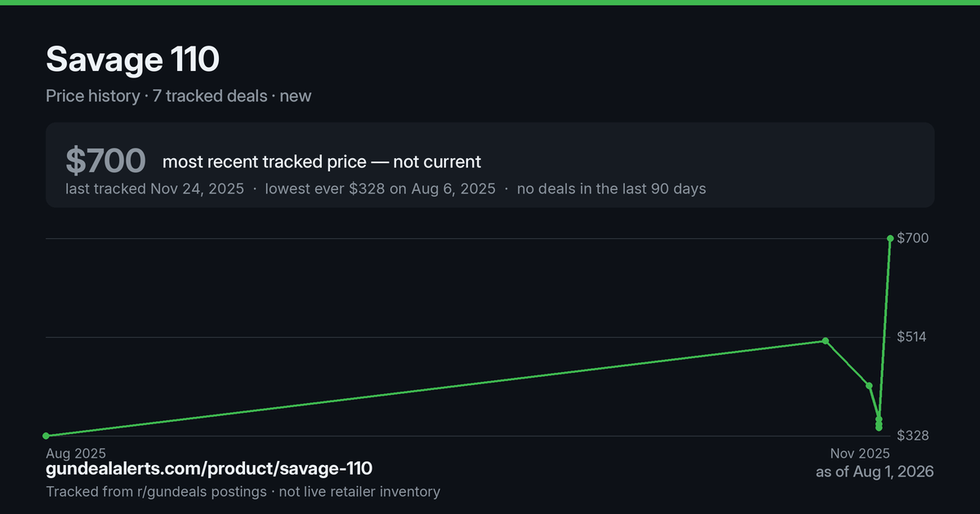Click the $700 peak data point
The width and height of the screenshot is (980, 514).
(890, 238)
